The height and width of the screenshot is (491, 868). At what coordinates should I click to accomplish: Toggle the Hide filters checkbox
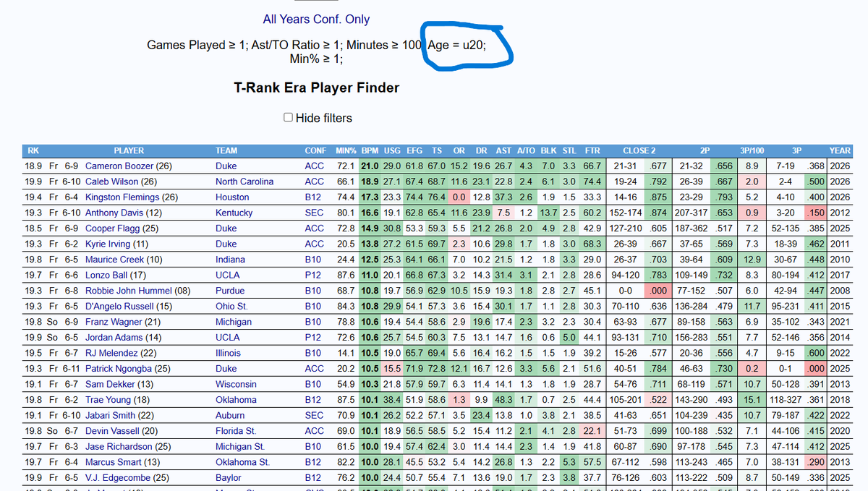(289, 118)
